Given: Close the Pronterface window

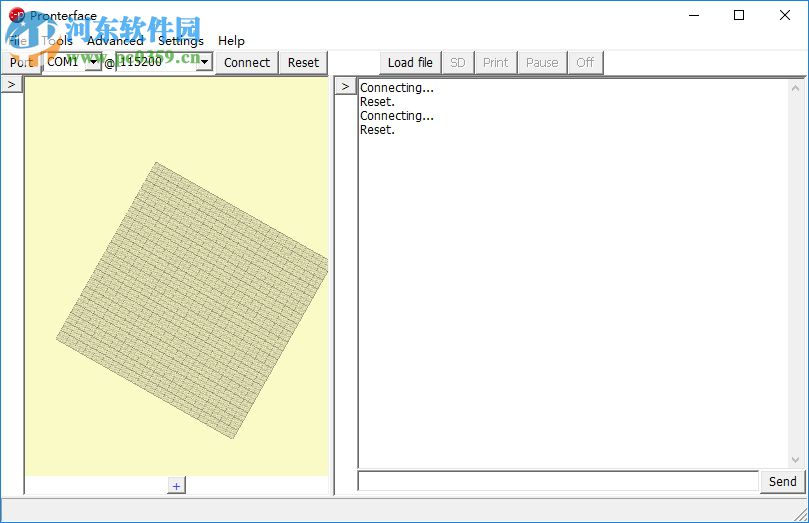Looking at the screenshot, I should (785, 15).
